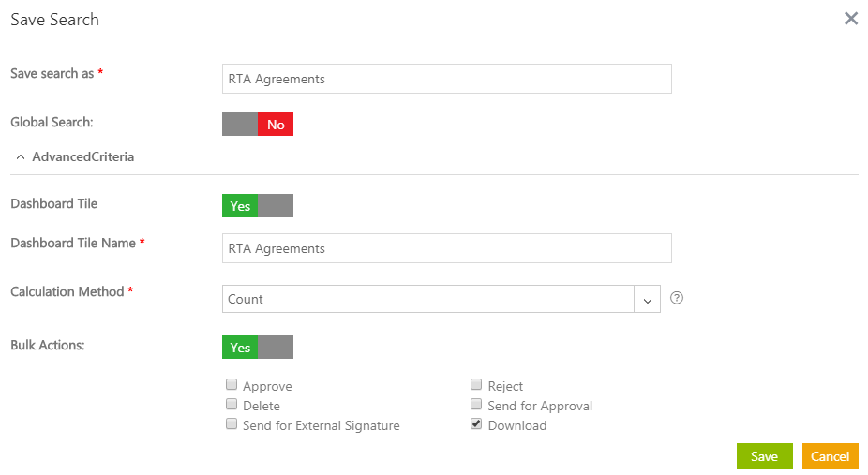Check the Approve checkbox
The height and width of the screenshot is (475, 868).
[x=231, y=385]
